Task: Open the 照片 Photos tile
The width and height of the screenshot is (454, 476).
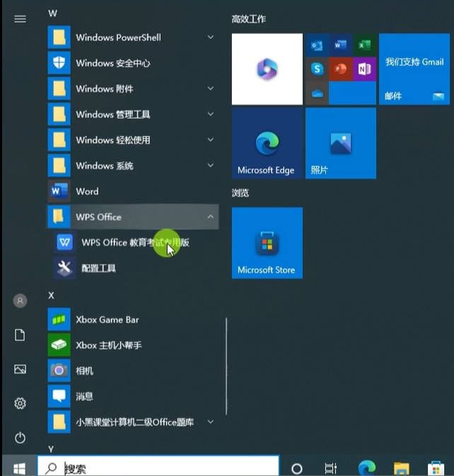Action: point(341,144)
